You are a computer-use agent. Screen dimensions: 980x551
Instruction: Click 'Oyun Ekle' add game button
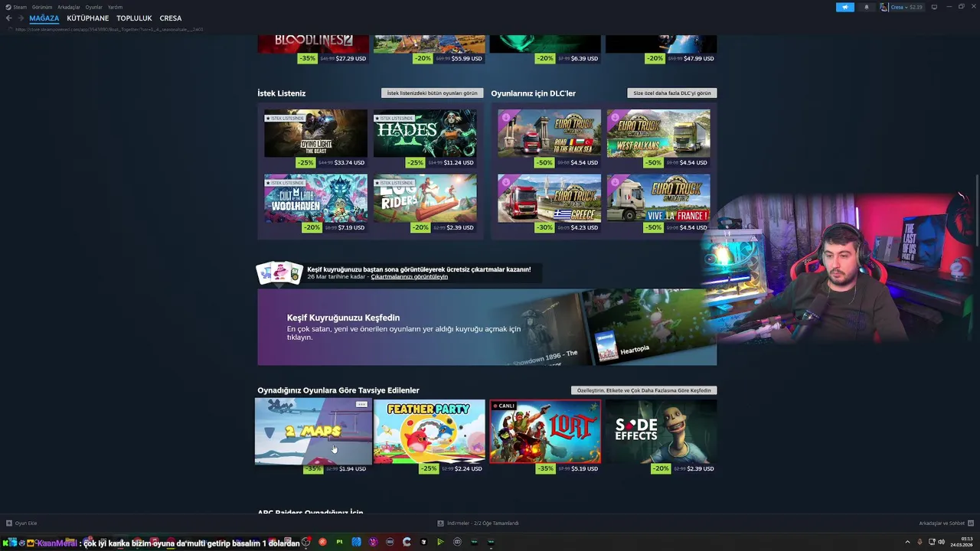[21, 523]
